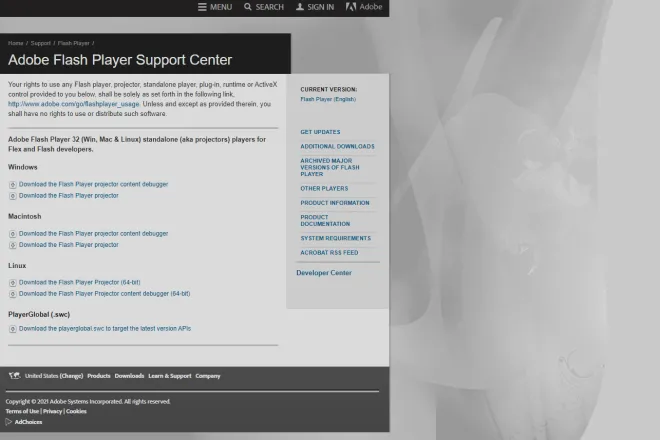Click download icon beside Windows projector content debugger
The height and width of the screenshot is (440, 660).
coord(13,185)
